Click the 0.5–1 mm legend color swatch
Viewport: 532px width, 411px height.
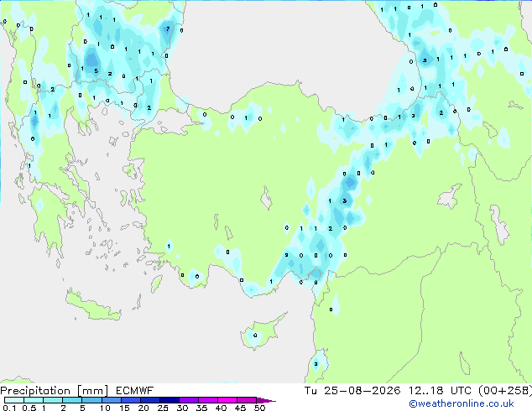[x=34, y=400]
